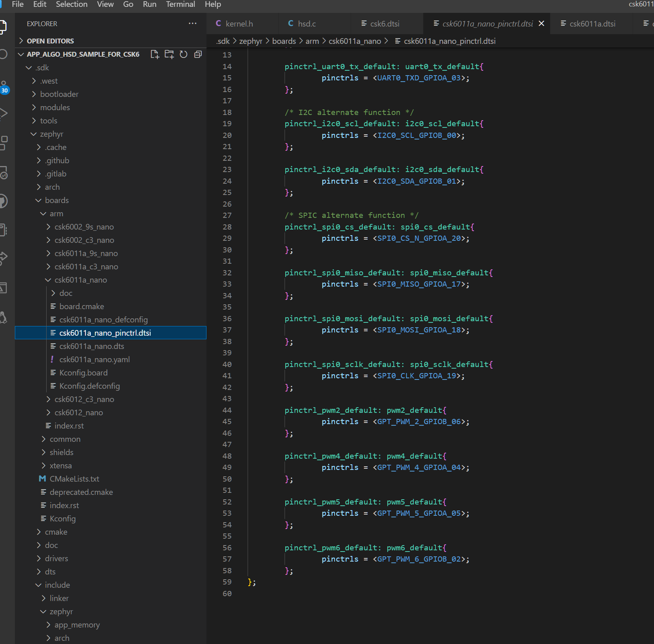654x644 pixels.
Task: Open the File menu
Action: pyautogui.click(x=18, y=4)
